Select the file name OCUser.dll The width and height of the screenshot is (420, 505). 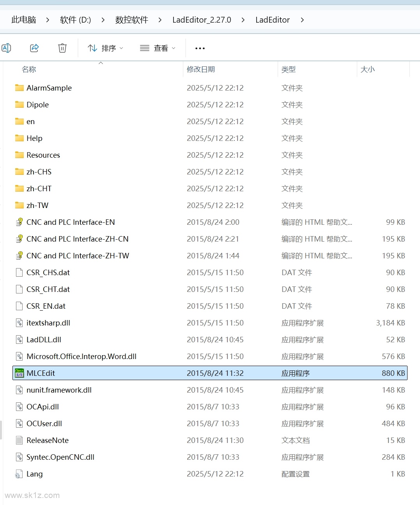[44, 423]
